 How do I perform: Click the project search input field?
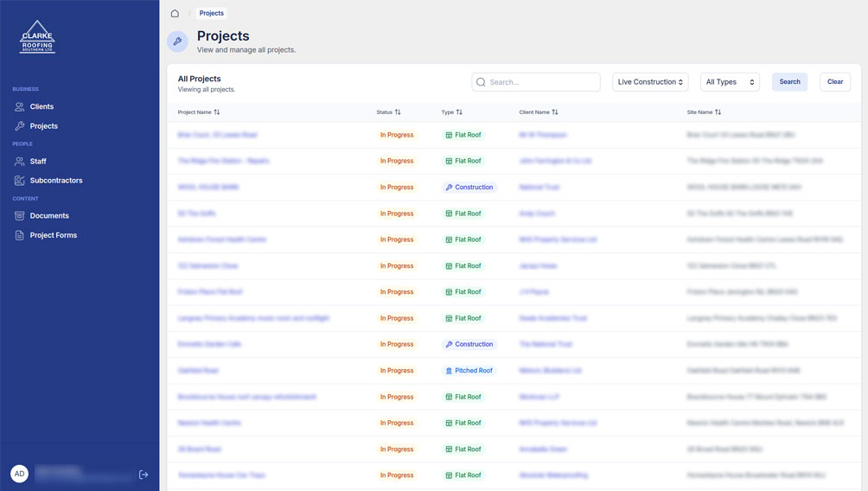(x=541, y=82)
